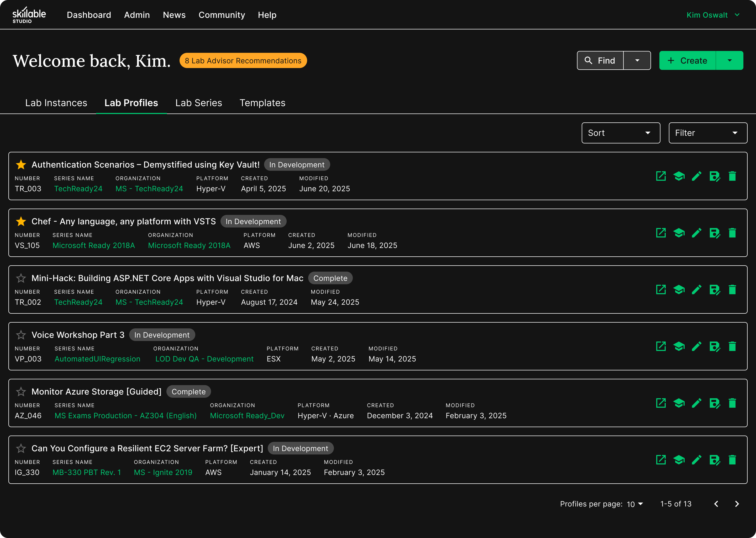Open the MB-330 PBT Rev. 1 series
Screen dimensions: 756x538
(87, 472)
